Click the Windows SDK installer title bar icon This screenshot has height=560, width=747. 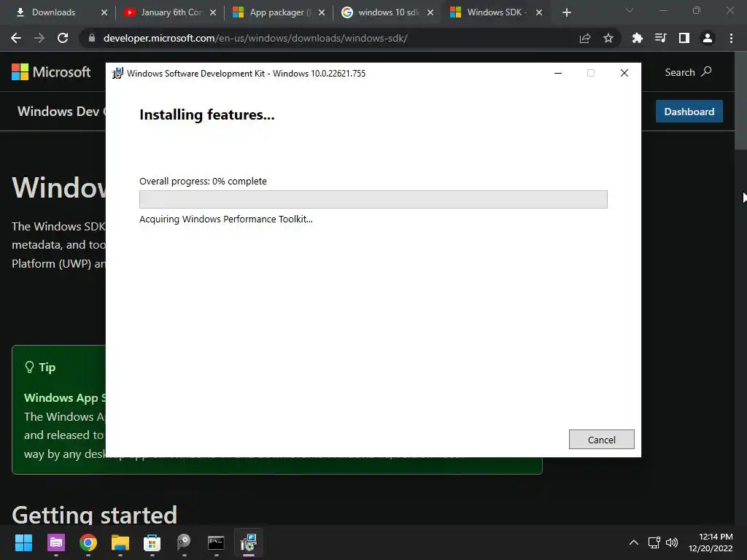tap(117, 74)
